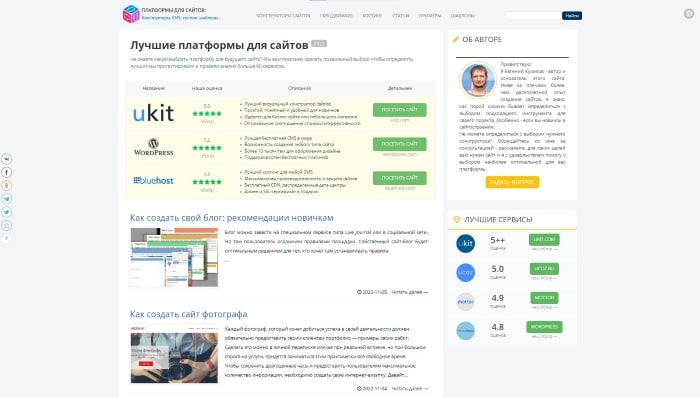Click the 4.9 rating in sidebar
The image size is (700, 398).
pyautogui.click(x=497, y=298)
